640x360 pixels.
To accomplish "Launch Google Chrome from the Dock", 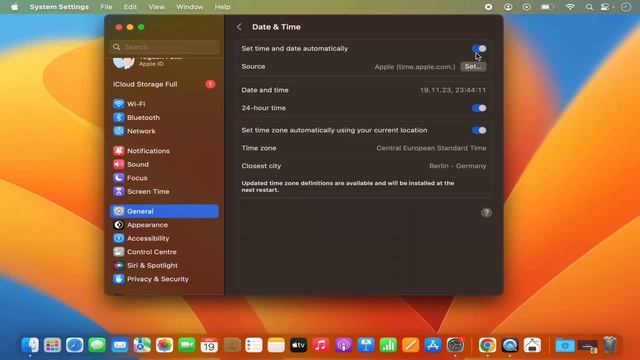I will [487, 345].
